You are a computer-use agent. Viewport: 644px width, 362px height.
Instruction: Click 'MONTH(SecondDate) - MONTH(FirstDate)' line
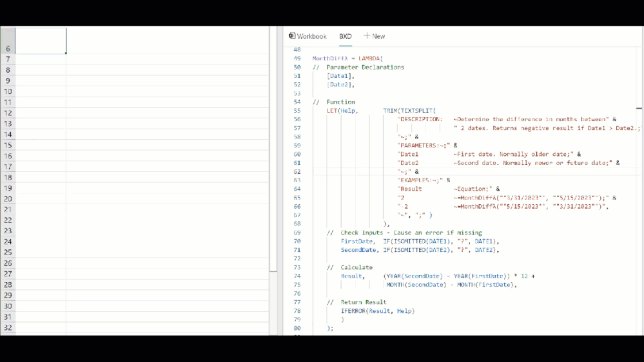[x=451, y=285]
